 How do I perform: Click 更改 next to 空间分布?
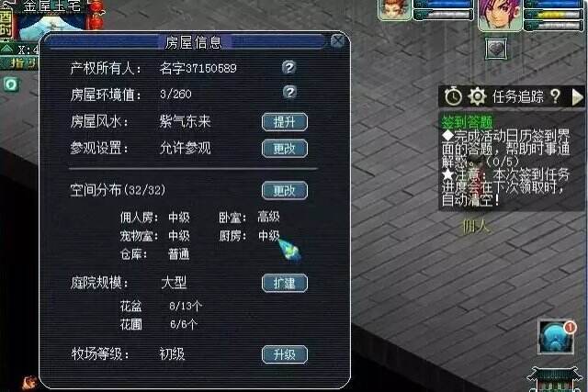[x=285, y=190]
